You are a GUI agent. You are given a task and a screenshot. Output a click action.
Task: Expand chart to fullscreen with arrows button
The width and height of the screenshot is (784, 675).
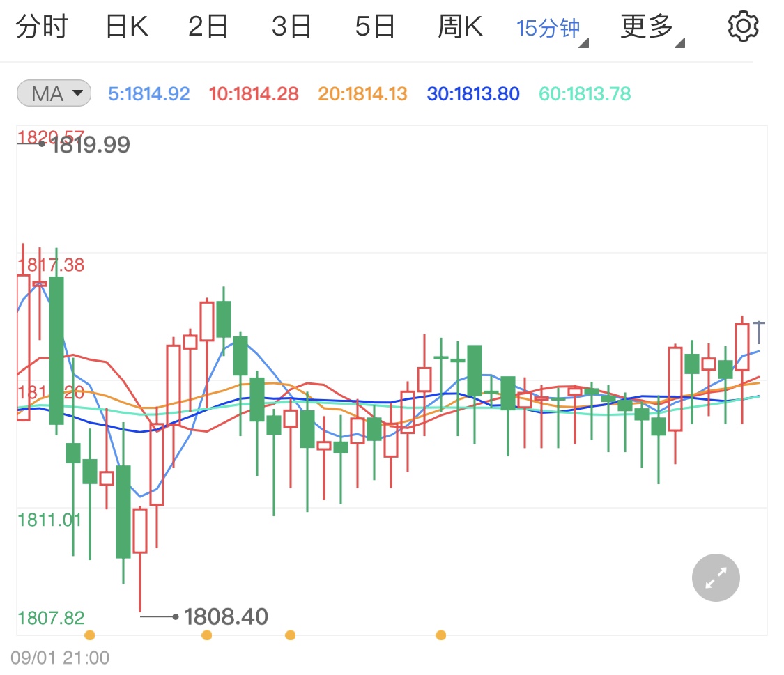[x=716, y=577]
